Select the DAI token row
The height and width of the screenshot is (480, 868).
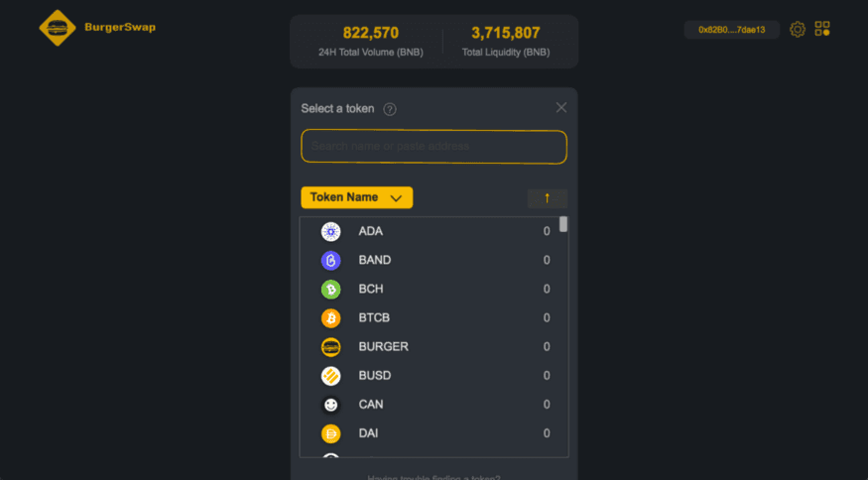coord(434,433)
